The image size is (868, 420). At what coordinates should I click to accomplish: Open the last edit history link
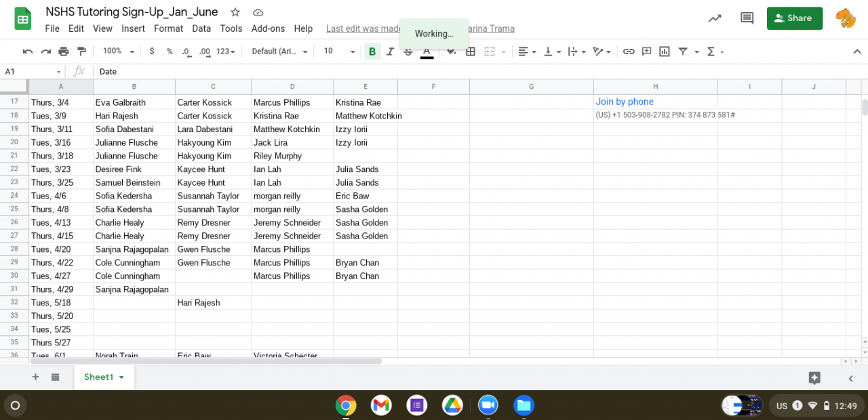(420, 28)
